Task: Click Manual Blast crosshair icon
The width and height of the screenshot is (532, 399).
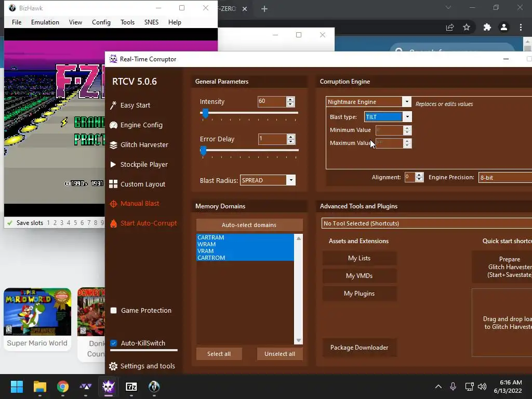Action: [x=113, y=204]
